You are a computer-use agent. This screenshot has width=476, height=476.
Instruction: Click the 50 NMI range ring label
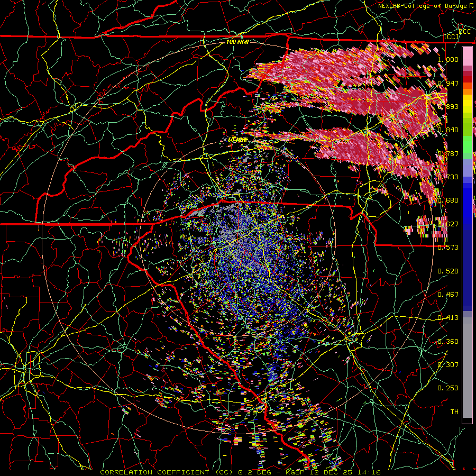(x=237, y=140)
